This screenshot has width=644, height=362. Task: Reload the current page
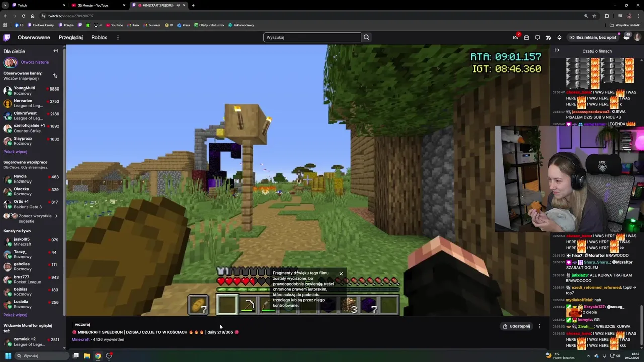click(23, 16)
